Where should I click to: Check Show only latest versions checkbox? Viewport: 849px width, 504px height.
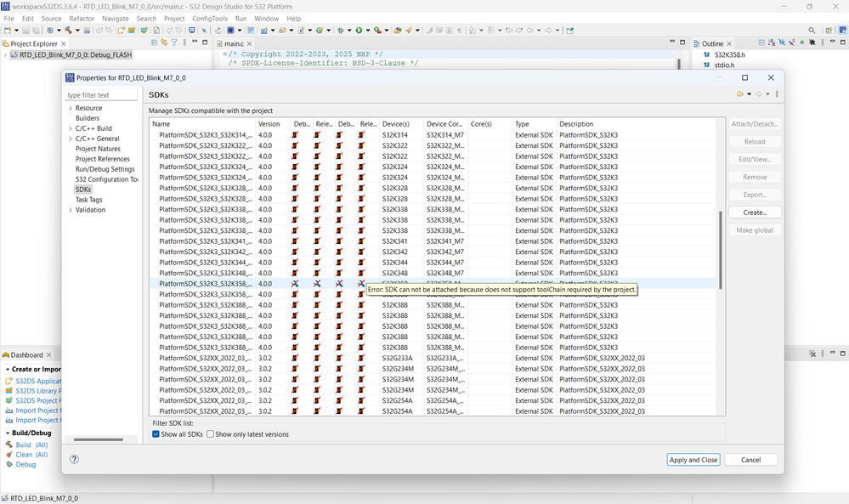tap(210, 434)
